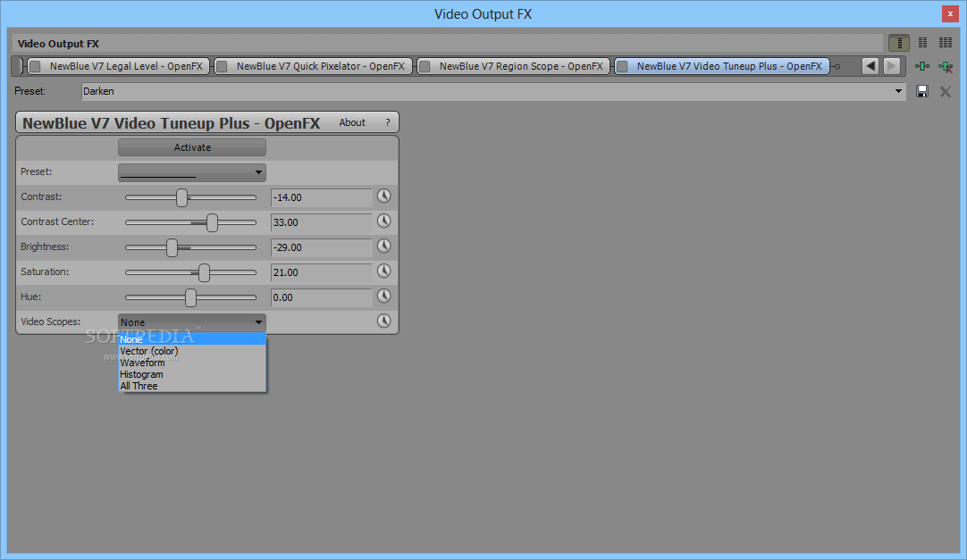Click the Saturation animation clock icon
Viewport: 967px width, 560px height.
[383, 271]
